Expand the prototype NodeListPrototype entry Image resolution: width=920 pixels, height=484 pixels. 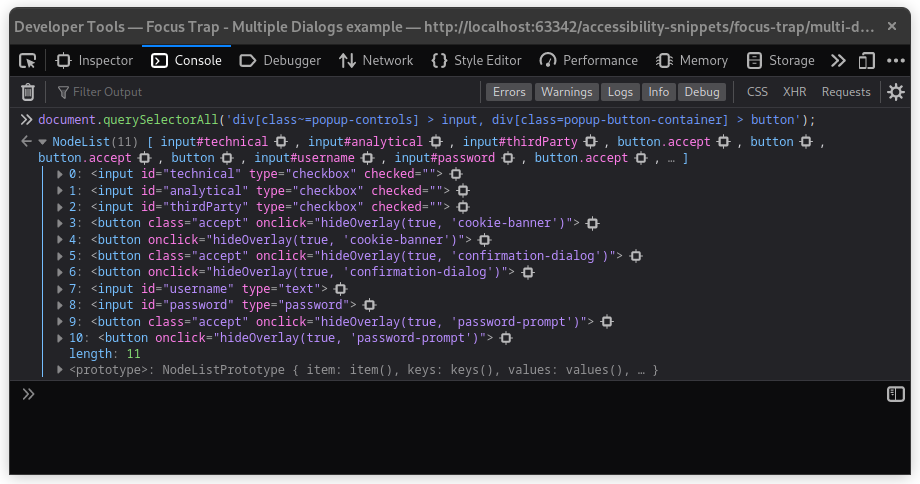click(x=60, y=370)
